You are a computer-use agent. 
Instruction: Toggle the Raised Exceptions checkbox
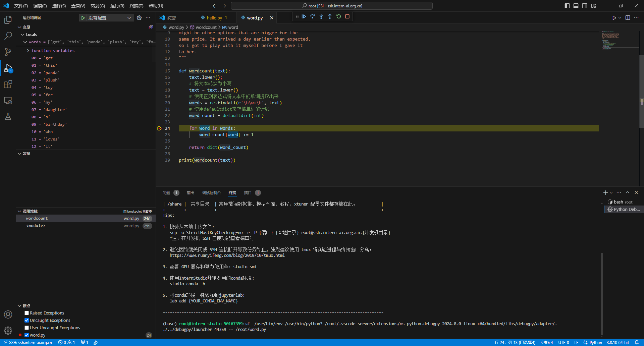point(27,313)
